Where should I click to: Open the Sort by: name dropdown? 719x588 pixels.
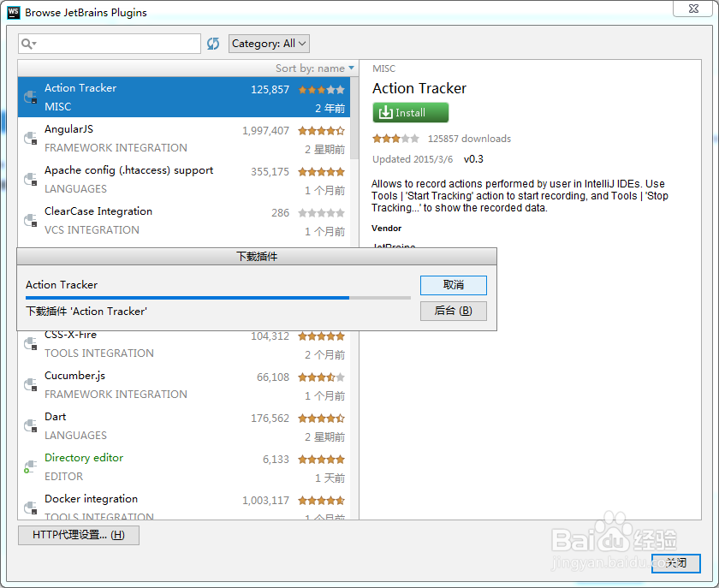point(315,68)
